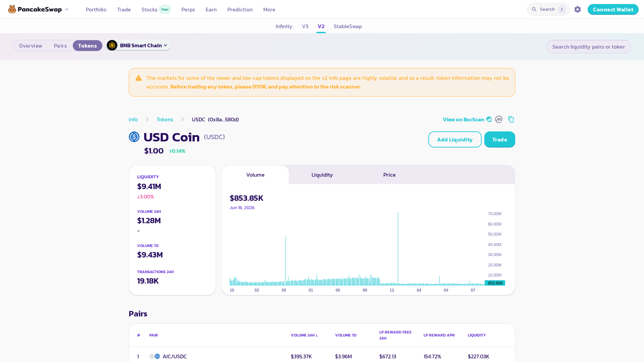Sort pairs by Volume 7D column
The image size is (644, 362).
point(346,335)
